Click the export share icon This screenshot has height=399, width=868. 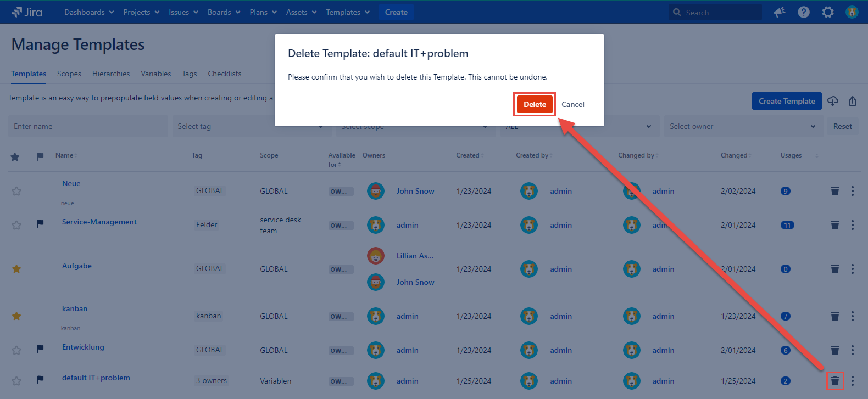tap(852, 101)
